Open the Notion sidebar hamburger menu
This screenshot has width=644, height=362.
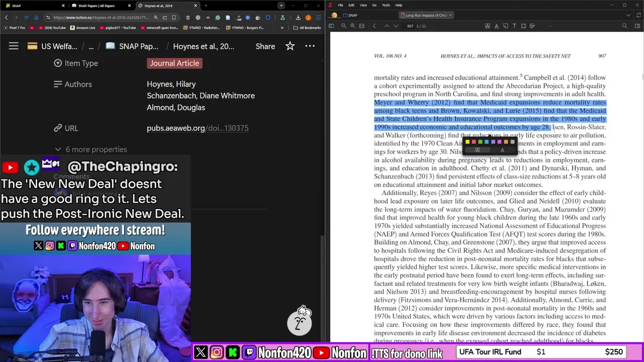tap(14, 46)
